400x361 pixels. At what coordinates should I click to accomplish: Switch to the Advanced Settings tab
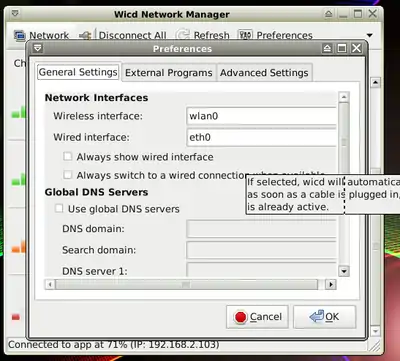(264, 73)
